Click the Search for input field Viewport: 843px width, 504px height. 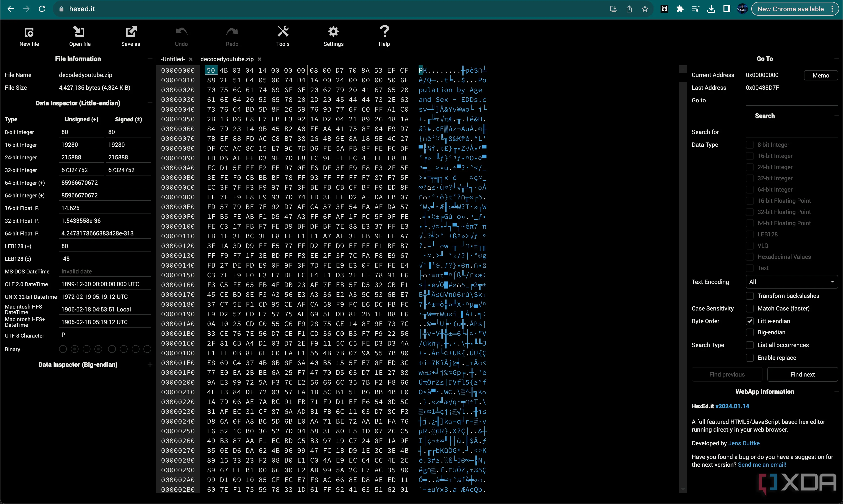coord(792,132)
